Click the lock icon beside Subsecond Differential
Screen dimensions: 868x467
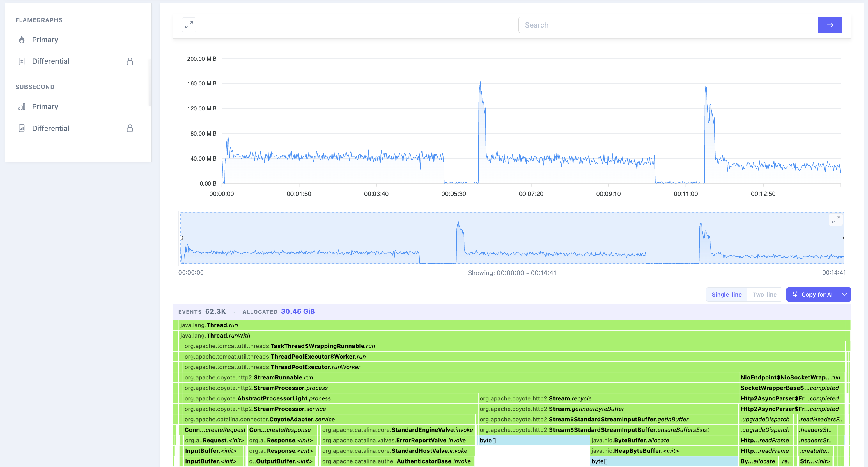click(x=130, y=128)
